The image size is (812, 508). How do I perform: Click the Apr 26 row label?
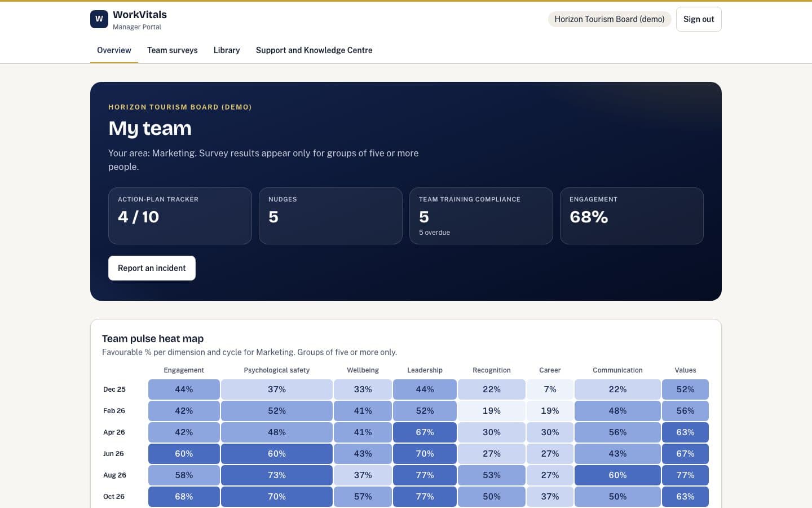(x=114, y=432)
